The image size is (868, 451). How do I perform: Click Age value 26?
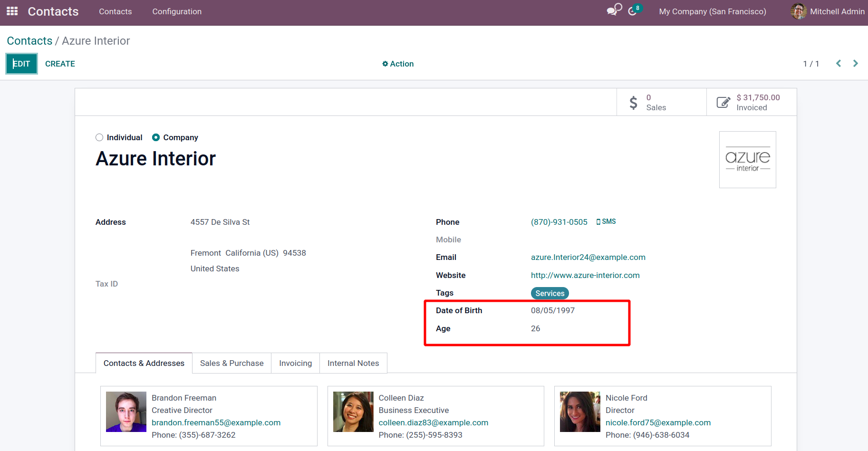coord(535,328)
